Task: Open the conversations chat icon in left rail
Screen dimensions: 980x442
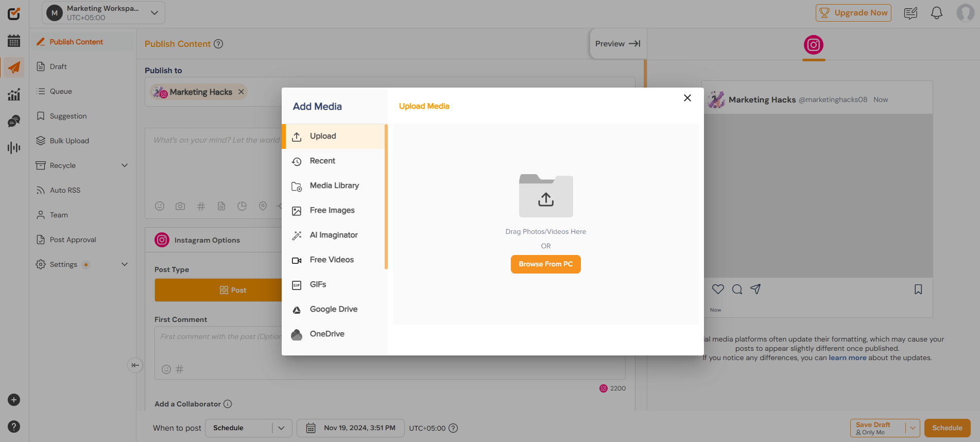Action: point(14,121)
